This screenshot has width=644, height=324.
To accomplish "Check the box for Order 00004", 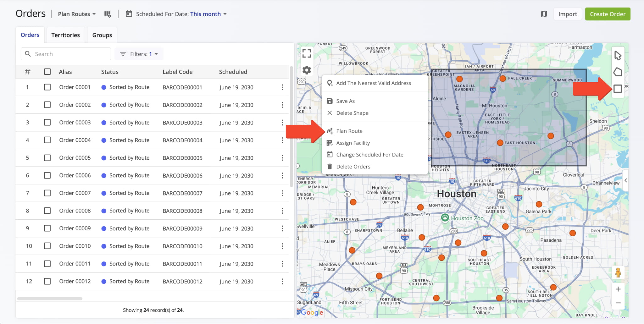I will 47,140.
